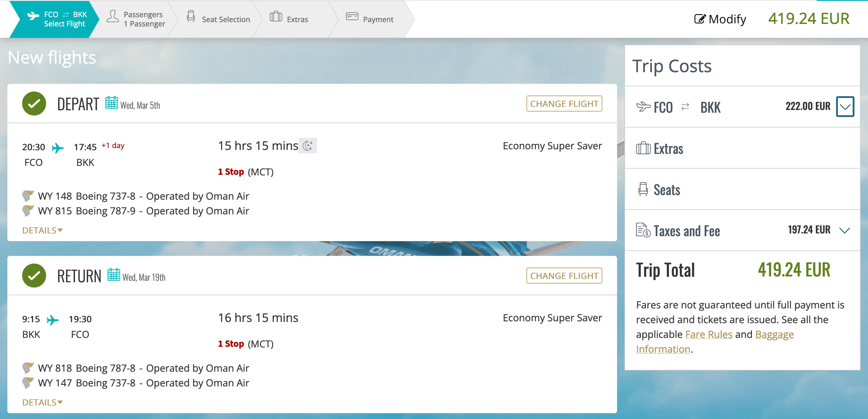Expand DETAILS for the departing flight
Screen dimensions: 868x419
click(42, 230)
